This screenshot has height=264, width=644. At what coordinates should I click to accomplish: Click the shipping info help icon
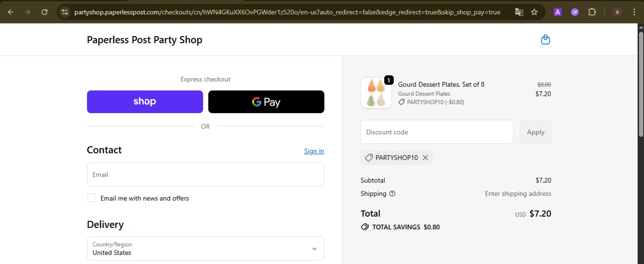tap(392, 193)
